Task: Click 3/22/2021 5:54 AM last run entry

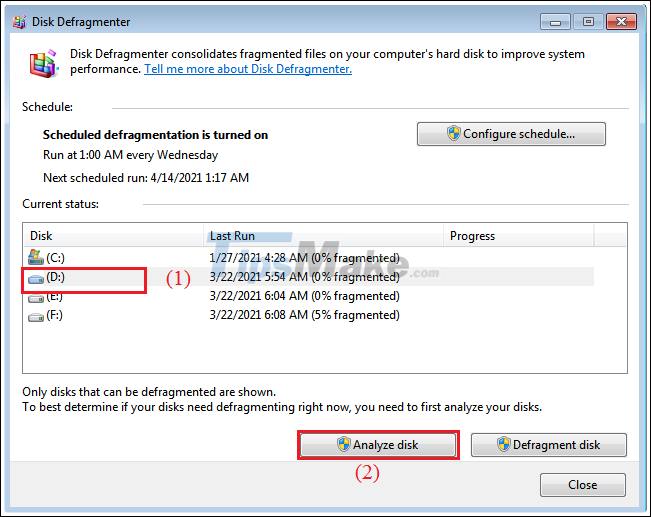Action: [x=304, y=277]
